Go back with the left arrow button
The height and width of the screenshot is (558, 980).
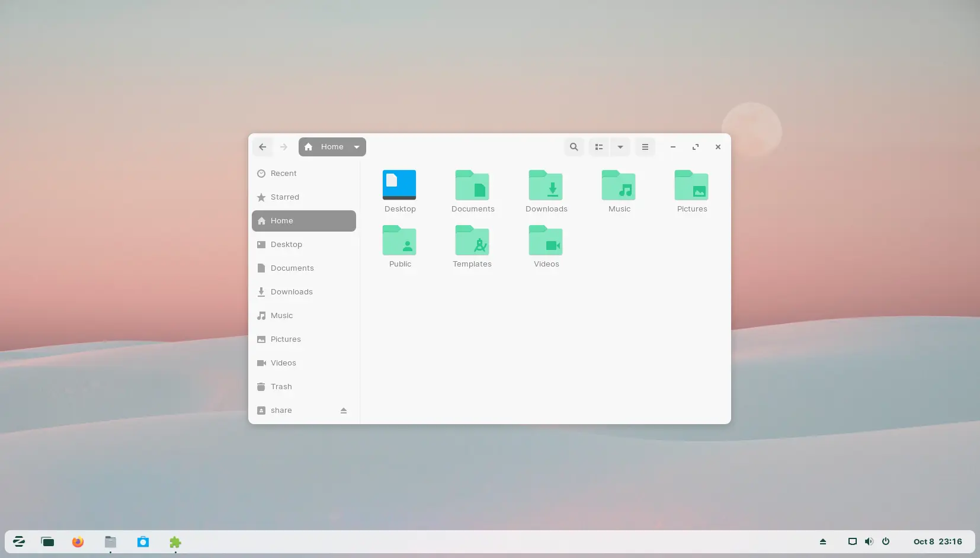pyautogui.click(x=262, y=147)
